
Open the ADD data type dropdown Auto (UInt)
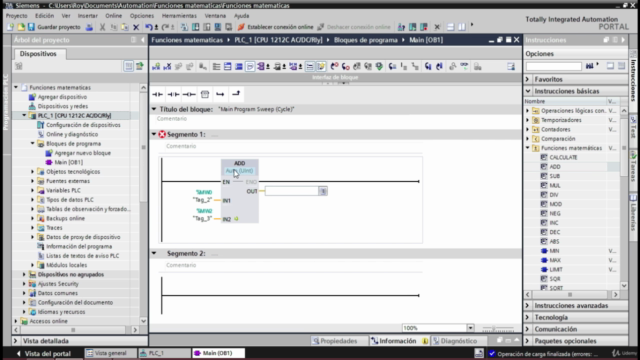[240, 171]
